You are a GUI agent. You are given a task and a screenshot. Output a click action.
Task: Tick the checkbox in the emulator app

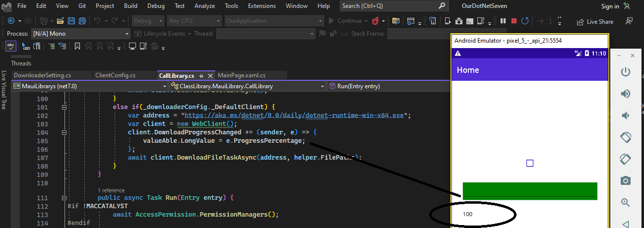coord(529,163)
